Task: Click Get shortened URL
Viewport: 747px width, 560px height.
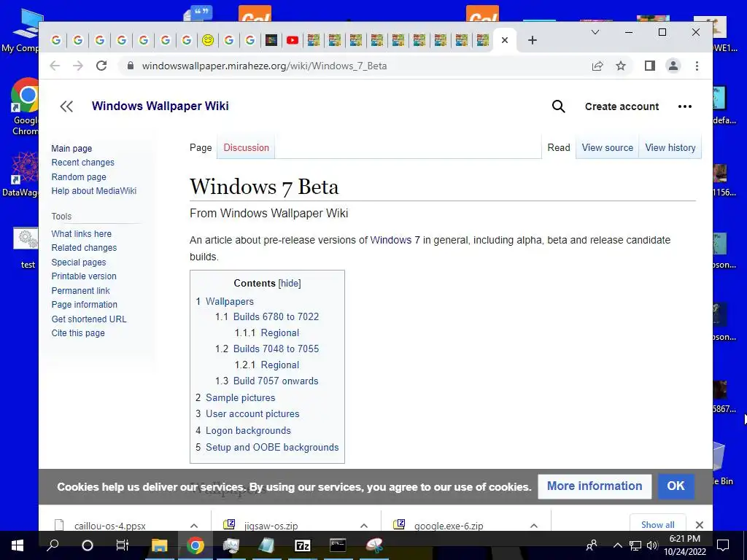Action: 89,319
